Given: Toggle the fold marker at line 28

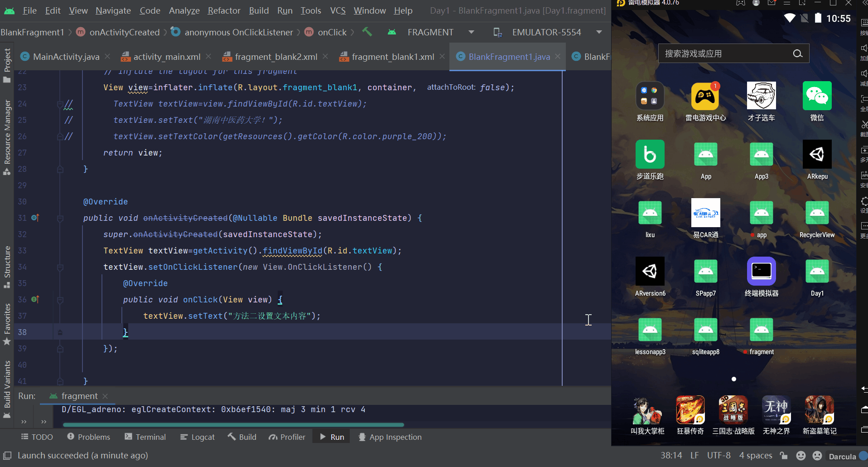Looking at the screenshot, I should click(60, 169).
